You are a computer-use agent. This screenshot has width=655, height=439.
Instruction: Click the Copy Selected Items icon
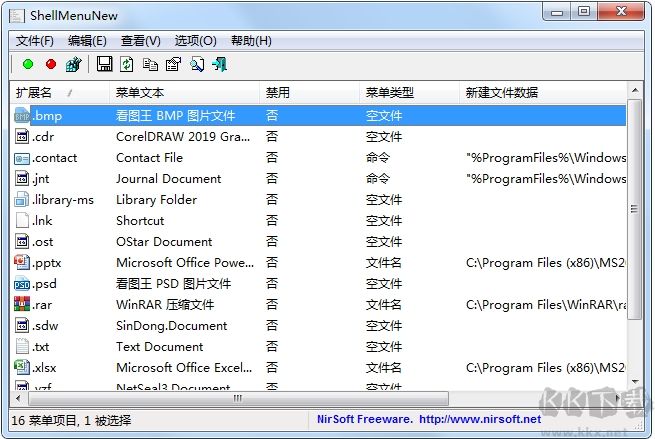(150, 64)
